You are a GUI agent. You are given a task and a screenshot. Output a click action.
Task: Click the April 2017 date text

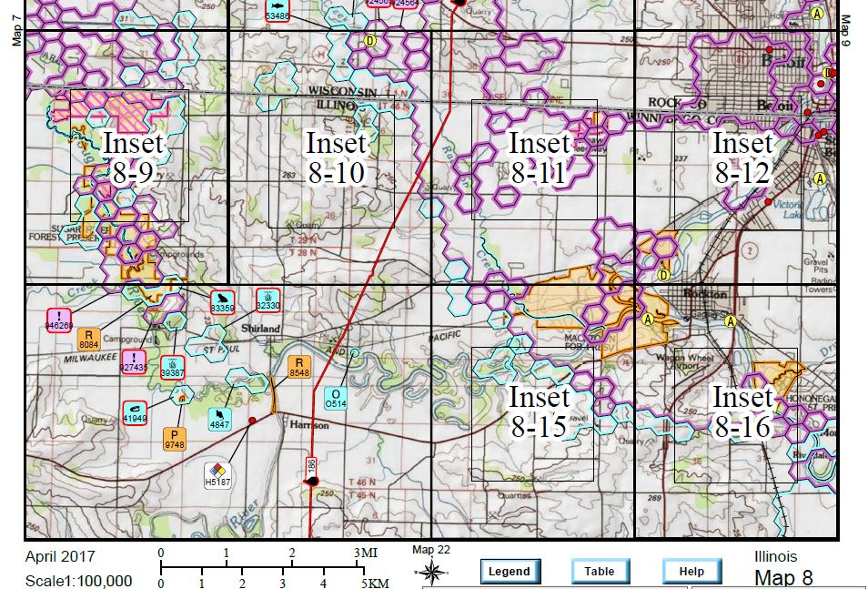(x=60, y=556)
